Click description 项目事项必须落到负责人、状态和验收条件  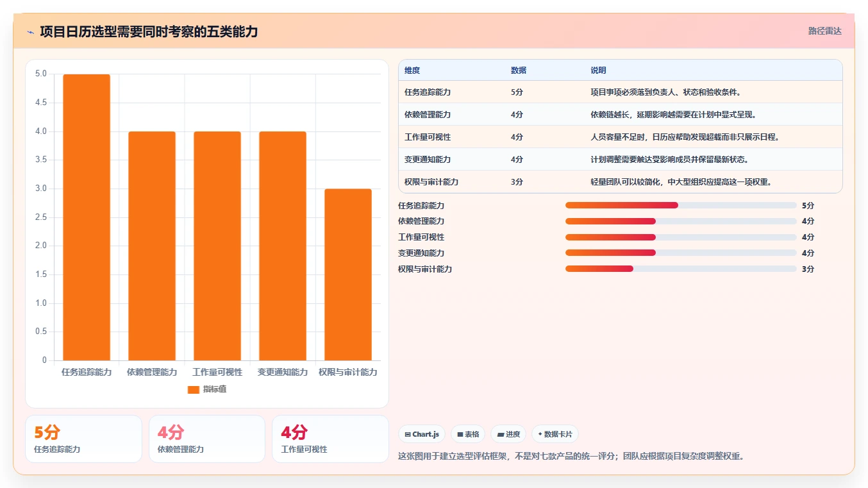tap(665, 92)
